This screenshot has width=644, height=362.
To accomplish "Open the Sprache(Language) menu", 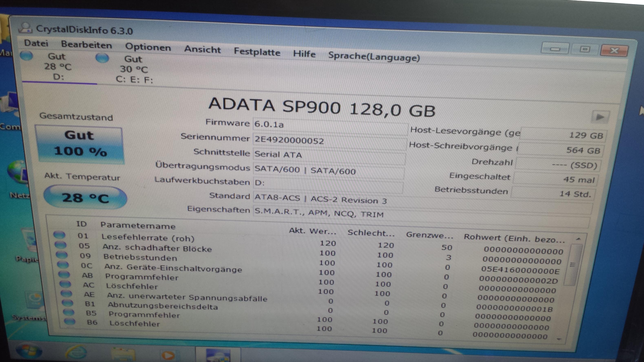I will pyautogui.click(x=374, y=57).
